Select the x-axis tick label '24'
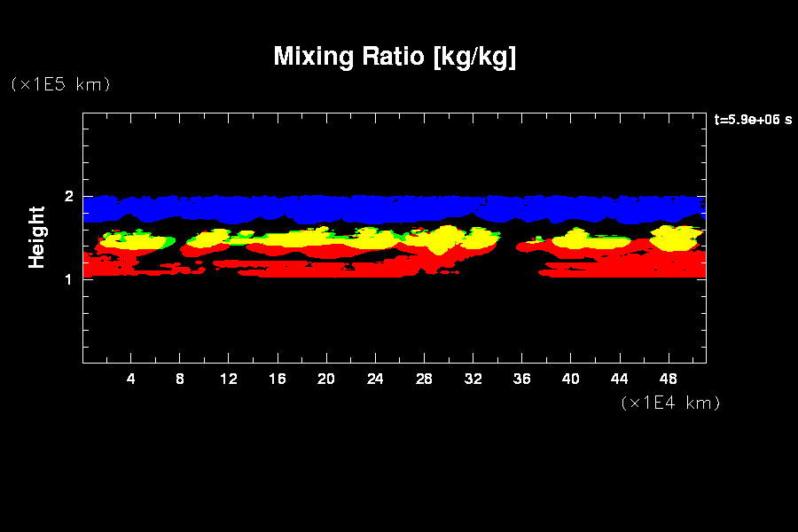 point(375,379)
